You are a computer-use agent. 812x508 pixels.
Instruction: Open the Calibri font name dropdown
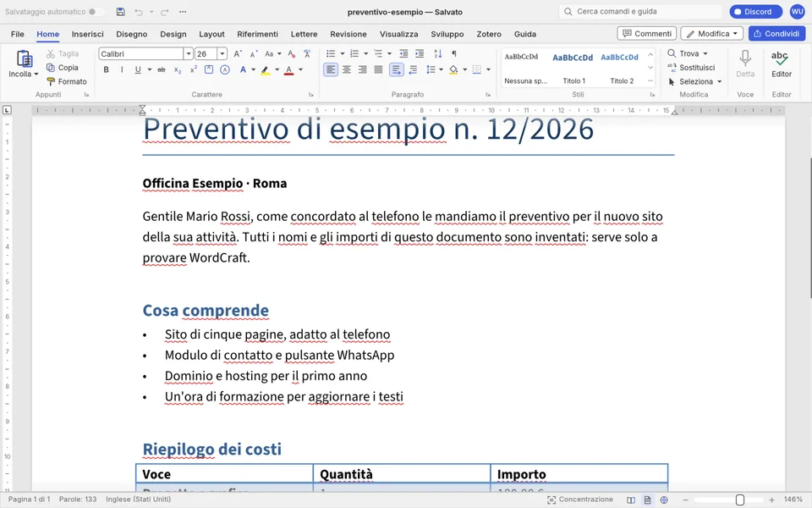(189, 53)
